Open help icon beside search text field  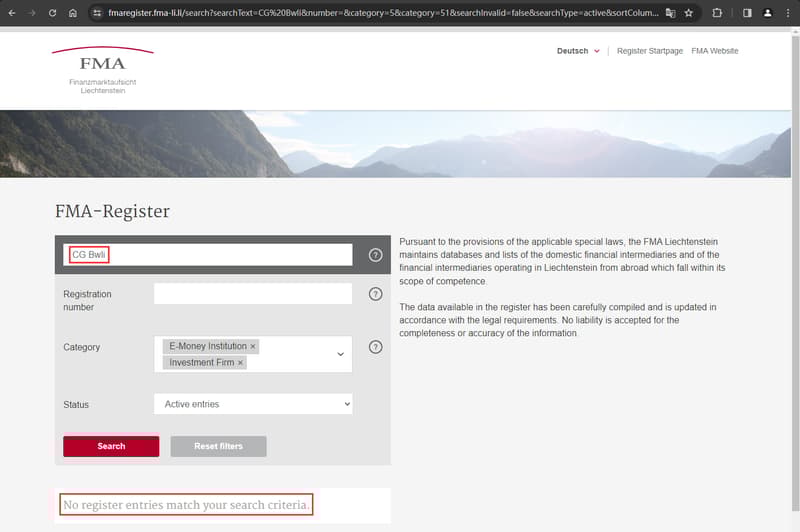point(376,255)
